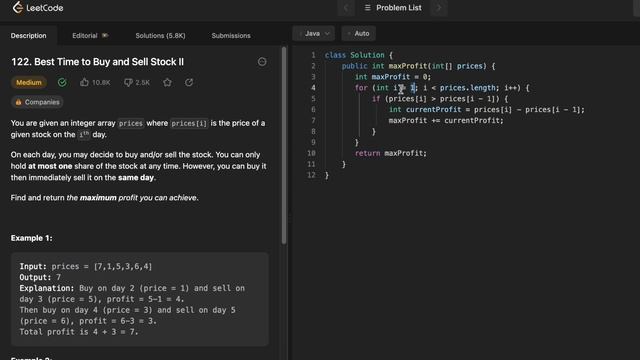Screen dimensions: 640x360
Task: Open the Java language dropdown
Action: click(313, 33)
